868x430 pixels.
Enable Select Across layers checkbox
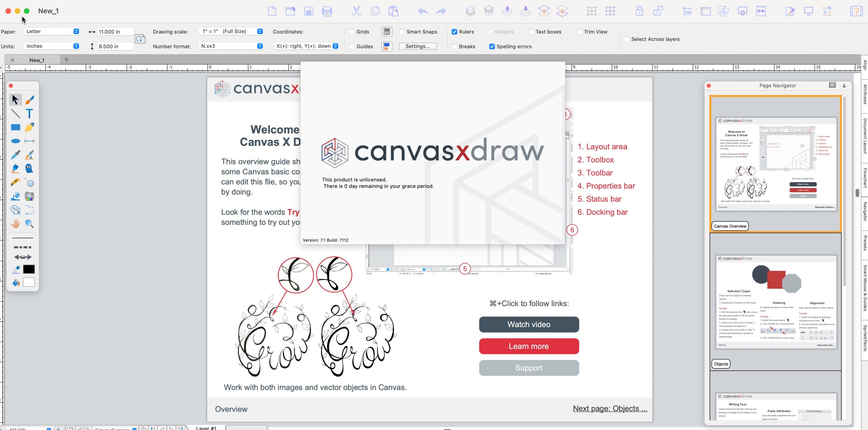coord(627,39)
